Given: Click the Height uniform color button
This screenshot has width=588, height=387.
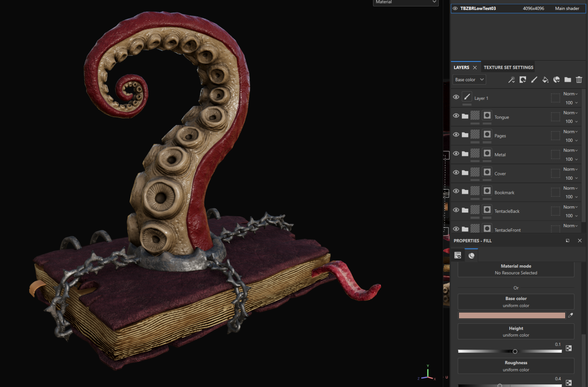Looking at the screenshot, I should (516, 332).
